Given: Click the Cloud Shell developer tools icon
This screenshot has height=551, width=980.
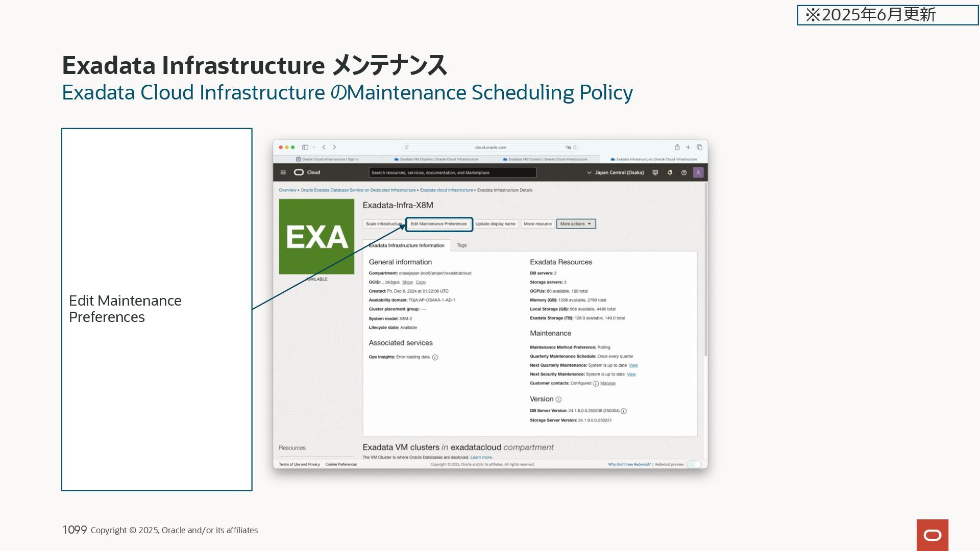Looking at the screenshot, I should [x=655, y=172].
